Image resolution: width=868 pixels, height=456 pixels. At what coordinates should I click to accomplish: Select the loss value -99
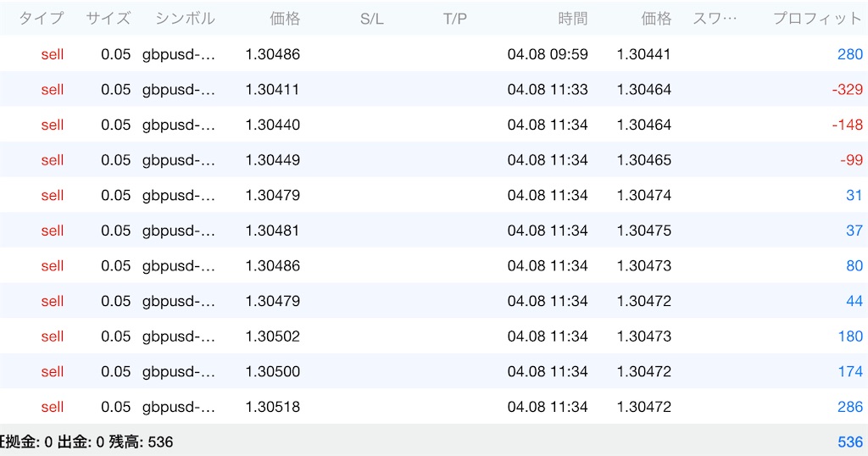[851, 160]
